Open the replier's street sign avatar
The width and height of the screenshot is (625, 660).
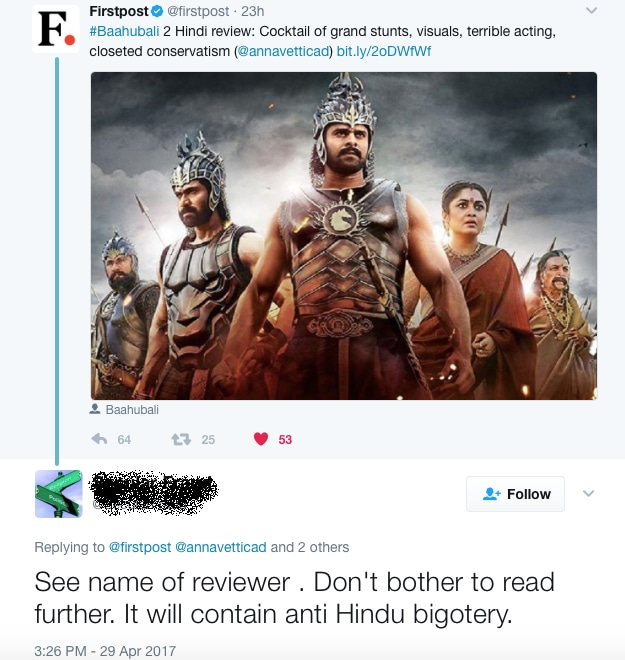click(59, 494)
